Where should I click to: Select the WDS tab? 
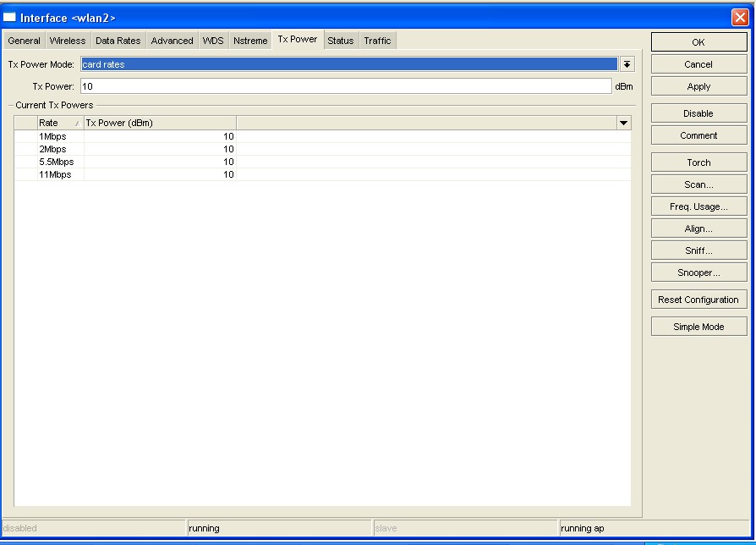pos(213,41)
